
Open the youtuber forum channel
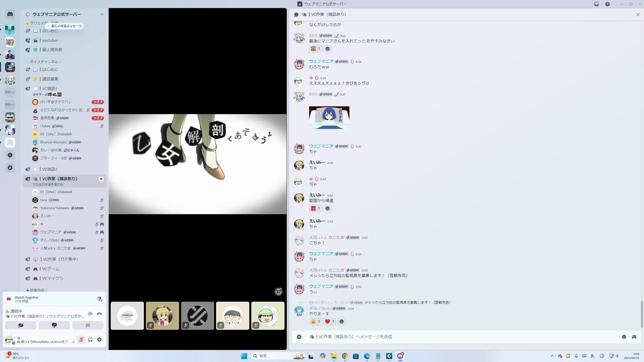[50, 40]
